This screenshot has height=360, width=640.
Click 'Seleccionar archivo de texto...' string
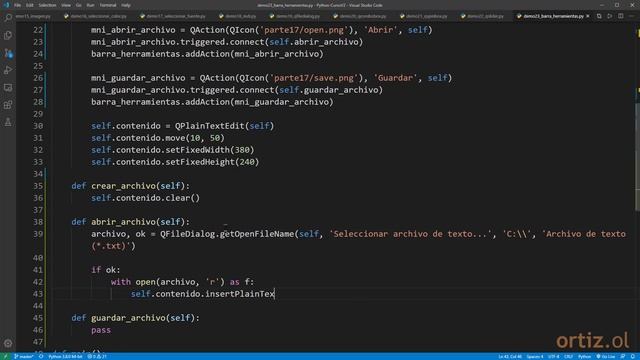pos(411,234)
